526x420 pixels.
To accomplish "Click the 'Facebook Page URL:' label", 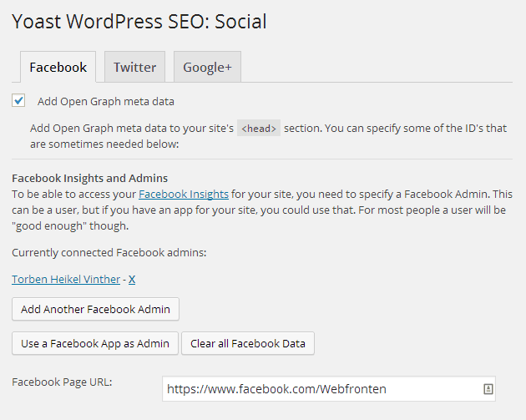I will click(x=62, y=382).
